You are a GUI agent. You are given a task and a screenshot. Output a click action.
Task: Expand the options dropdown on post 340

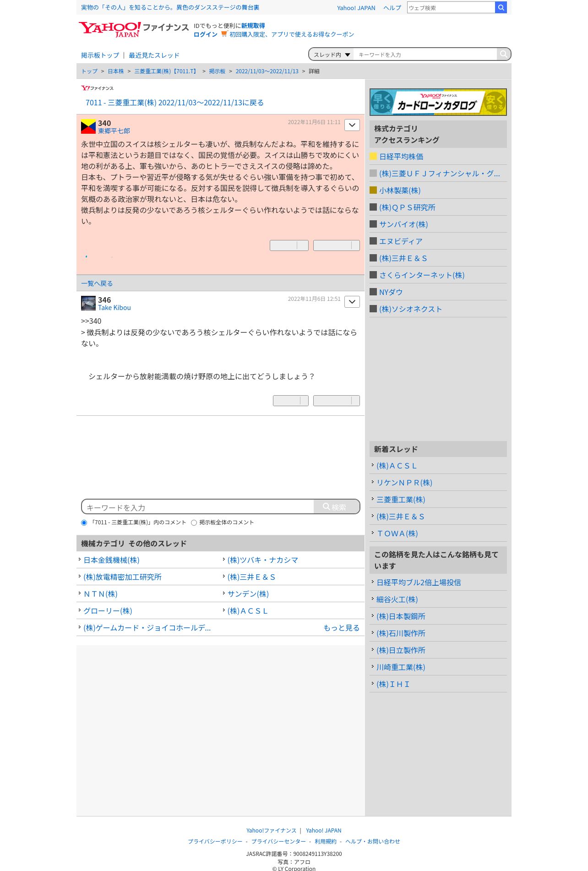pos(352,125)
